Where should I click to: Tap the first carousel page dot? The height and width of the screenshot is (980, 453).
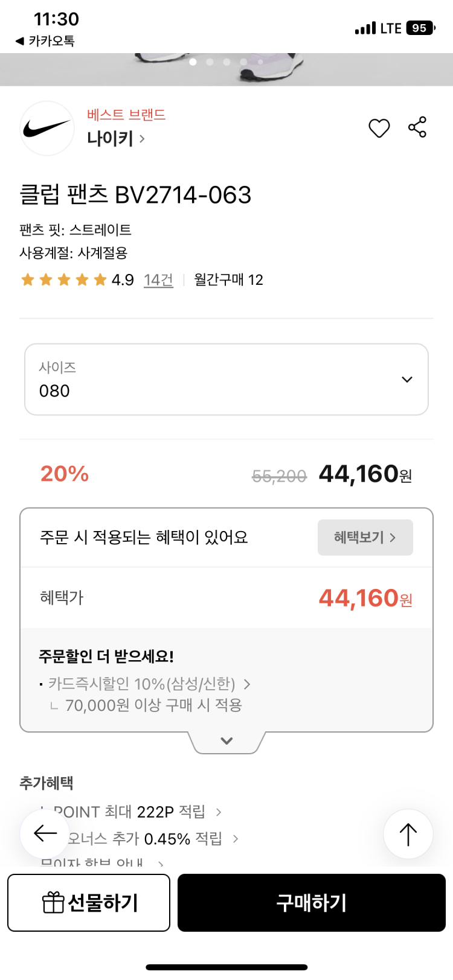pyautogui.click(x=193, y=62)
